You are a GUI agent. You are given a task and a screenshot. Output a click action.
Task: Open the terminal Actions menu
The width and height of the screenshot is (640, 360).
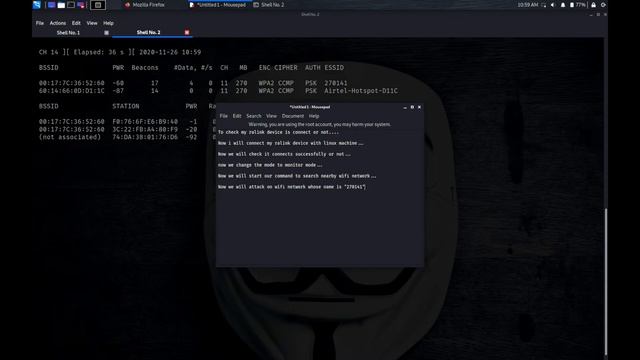(x=58, y=23)
